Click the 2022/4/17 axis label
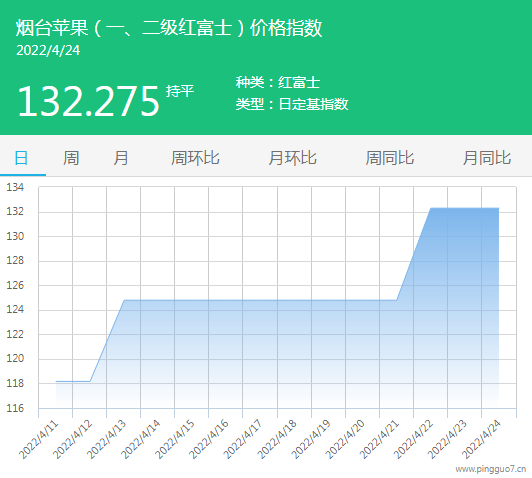 click(x=243, y=439)
